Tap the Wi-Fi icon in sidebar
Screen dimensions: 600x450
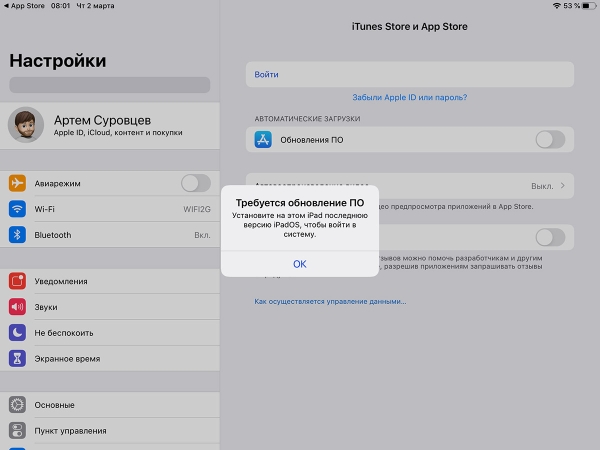[17, 209]
